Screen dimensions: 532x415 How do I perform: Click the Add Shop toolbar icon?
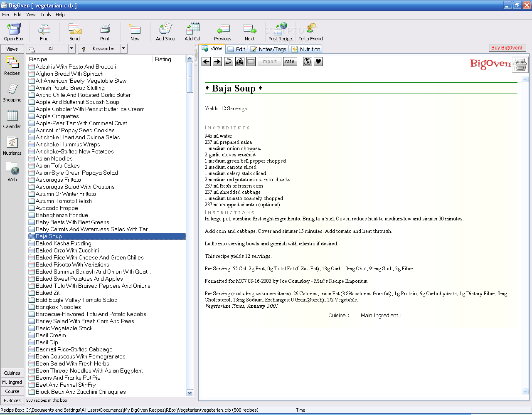[165, 32]
